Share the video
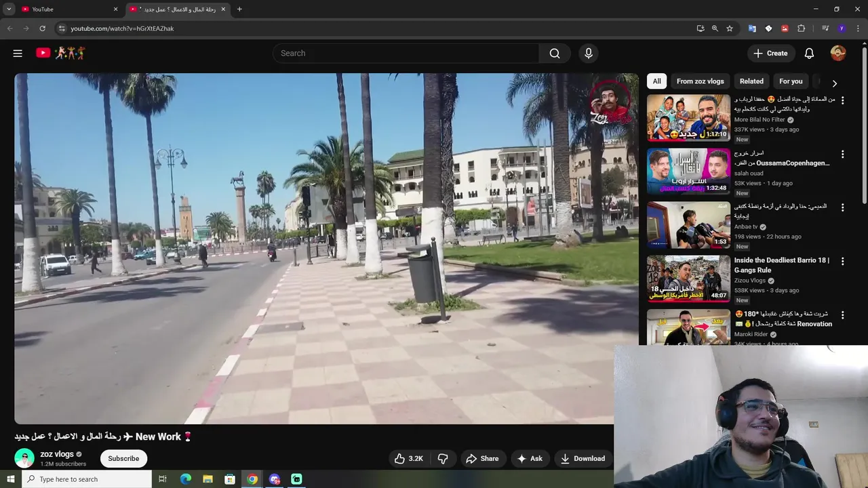The height and width of the screenshot is (488, 868). click(x=482, y=459)
